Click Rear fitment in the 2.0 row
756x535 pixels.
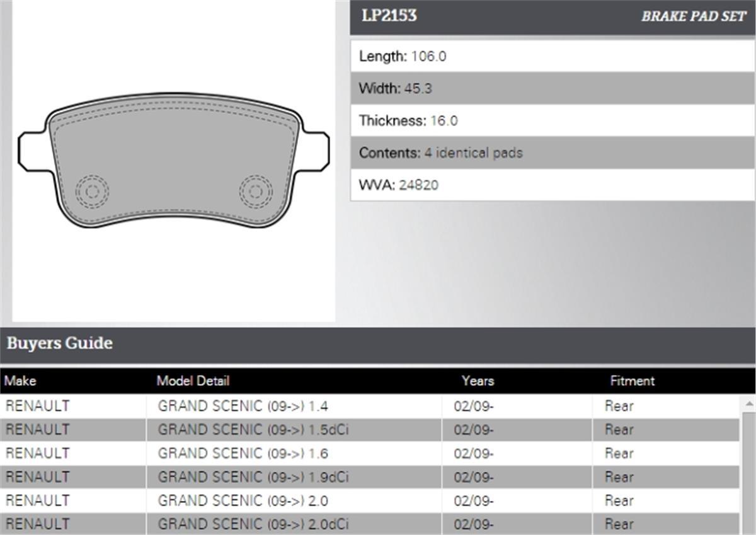point(619,501)
